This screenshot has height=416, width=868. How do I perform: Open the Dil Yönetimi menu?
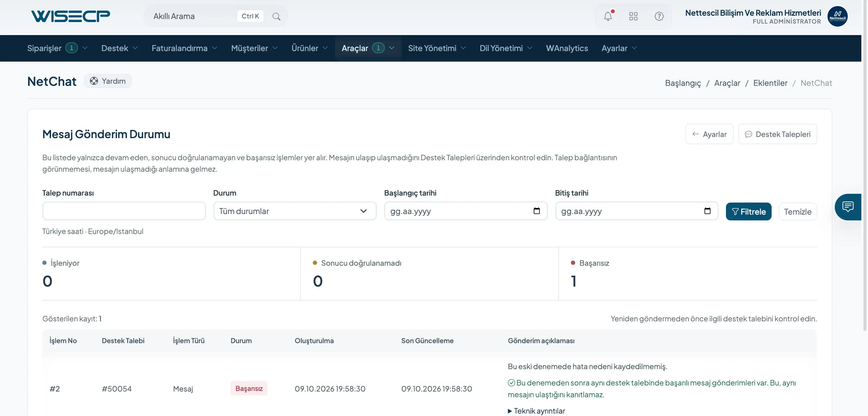506,48
